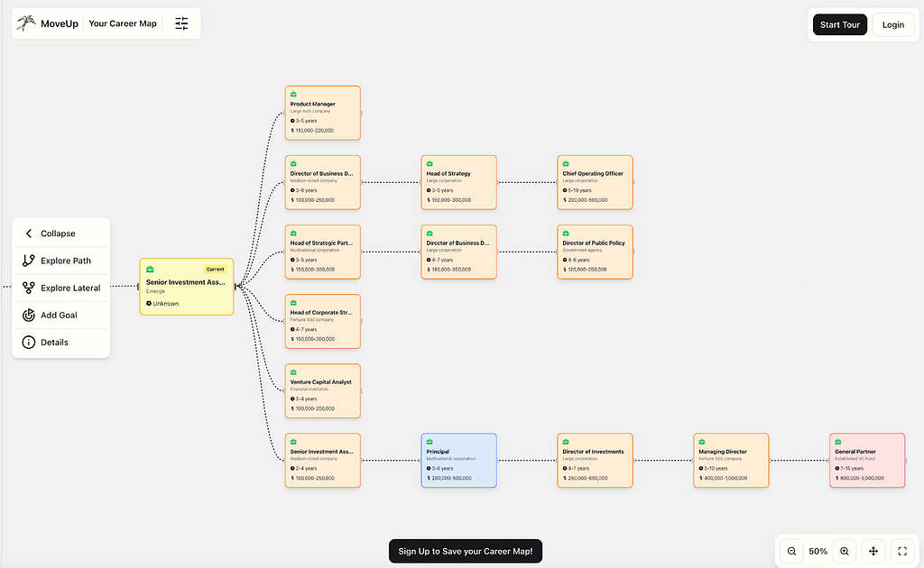Click Your Career Map title
Viewport: 924px width, 568px height.
point(123,23)
